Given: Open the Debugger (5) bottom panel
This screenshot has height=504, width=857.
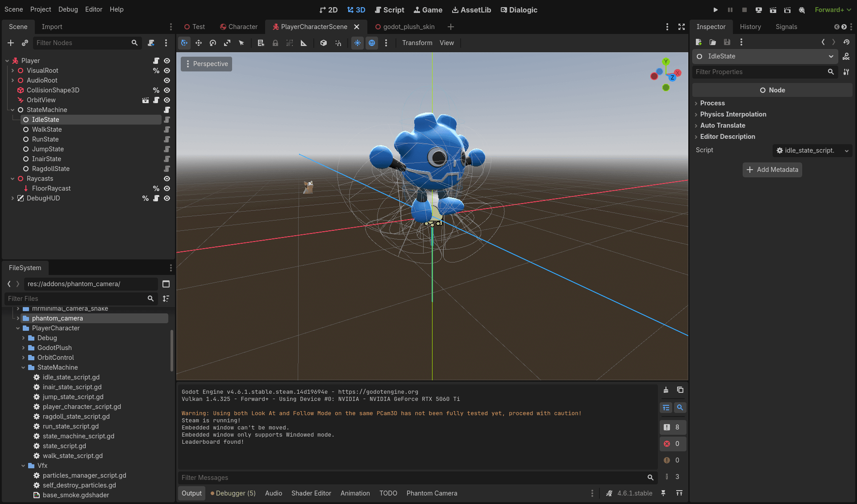Looking at the screenshot, I should click(233, 493).
